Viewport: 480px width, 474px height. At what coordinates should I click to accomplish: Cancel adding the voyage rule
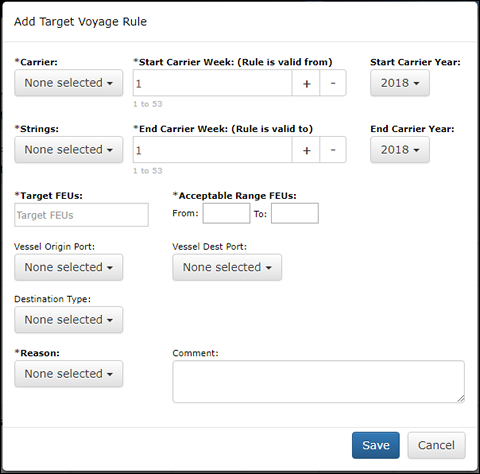tap(436, 445)
